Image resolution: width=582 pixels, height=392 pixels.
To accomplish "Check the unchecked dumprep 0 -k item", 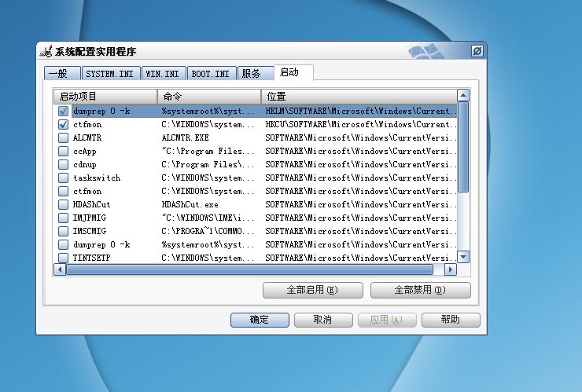I will click(63, 244).
